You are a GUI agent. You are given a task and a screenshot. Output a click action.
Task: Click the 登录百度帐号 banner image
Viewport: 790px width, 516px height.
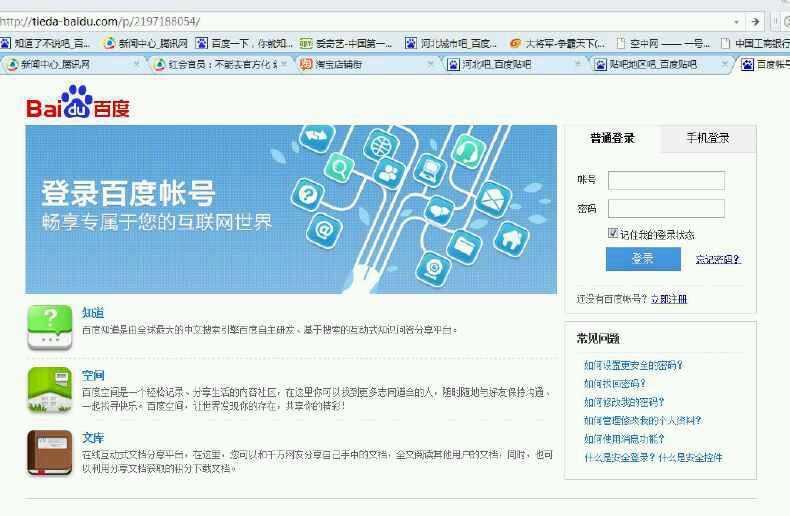[291, 209]
